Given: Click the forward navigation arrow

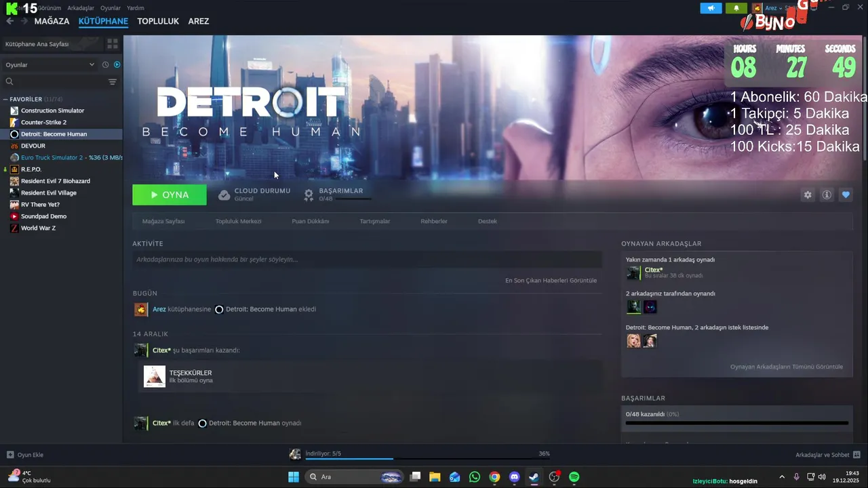Looking at the screenshot, I should point(24,21).
